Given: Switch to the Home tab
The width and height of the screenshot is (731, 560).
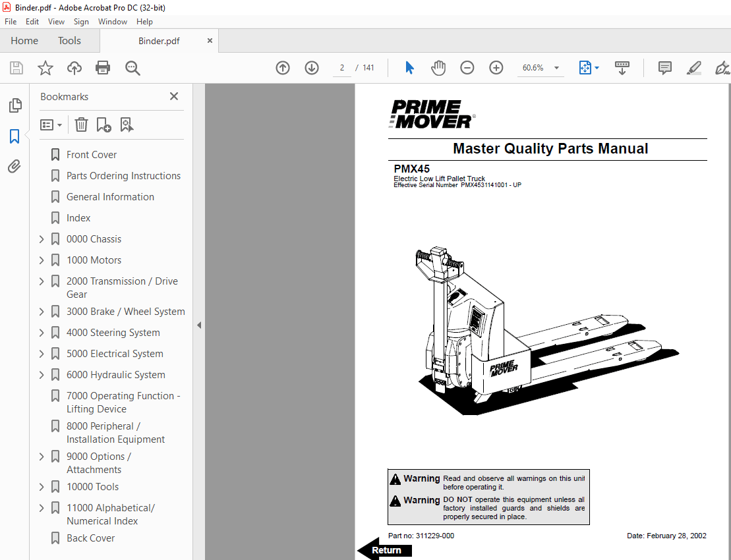Looking at the screenshot, I should [24, 40].
